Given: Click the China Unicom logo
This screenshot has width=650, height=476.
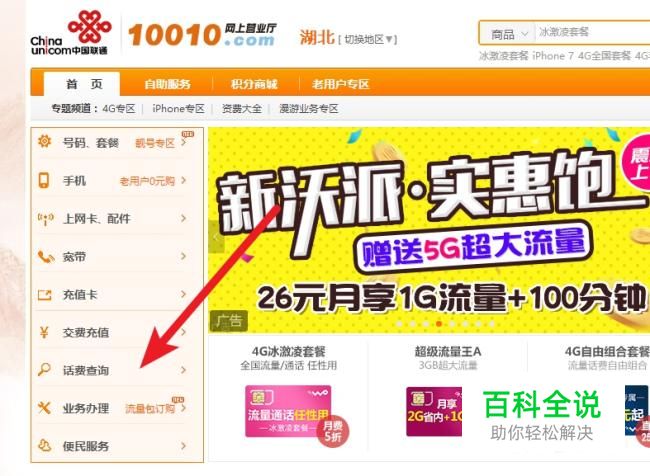Looking at the screenshot, I should pos(70,34).
